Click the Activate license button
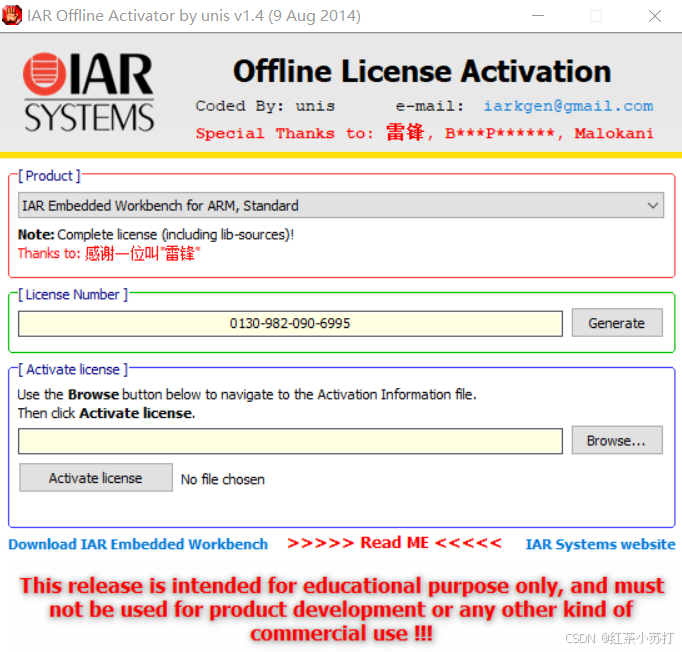Screen dimensions: 682x652 pyautogui.click(x=96, y=478)
